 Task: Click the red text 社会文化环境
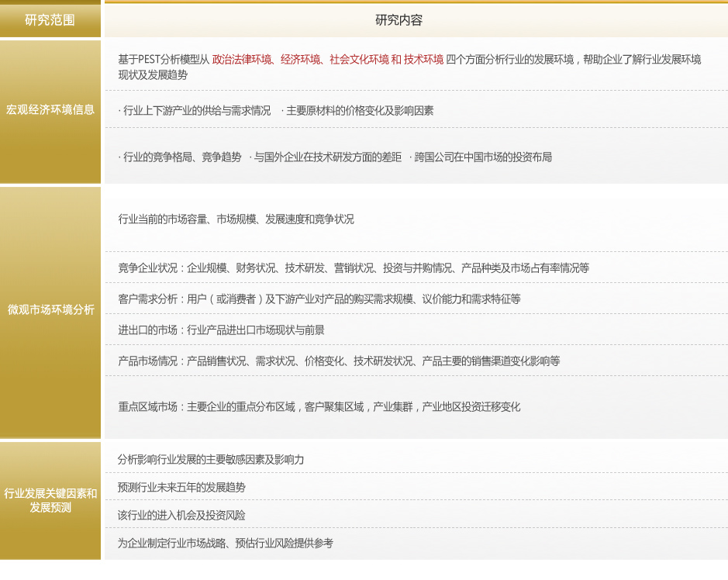[x=360, y=60]
